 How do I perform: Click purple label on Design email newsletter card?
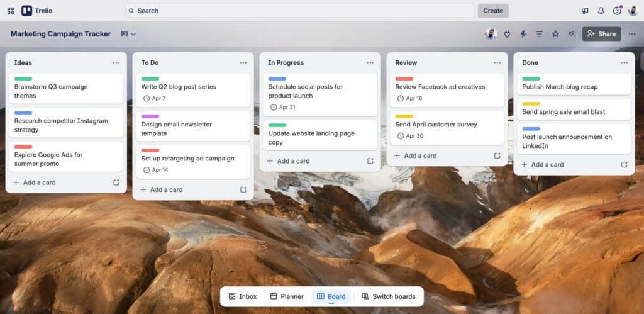pyautogui.click(x=150, y=116)
